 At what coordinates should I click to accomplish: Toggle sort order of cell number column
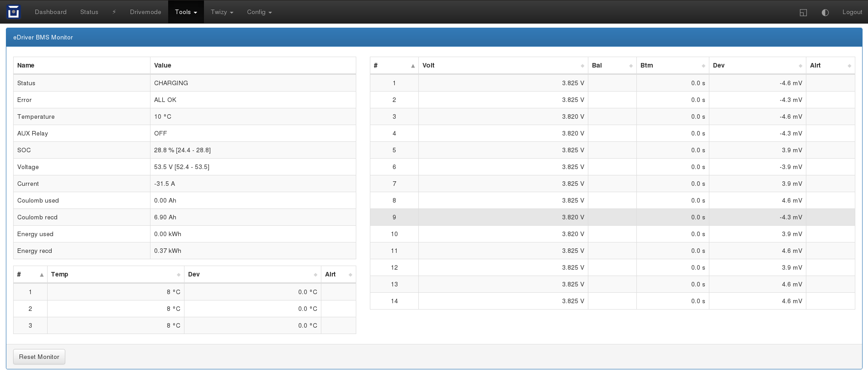[x=412, y=66]
